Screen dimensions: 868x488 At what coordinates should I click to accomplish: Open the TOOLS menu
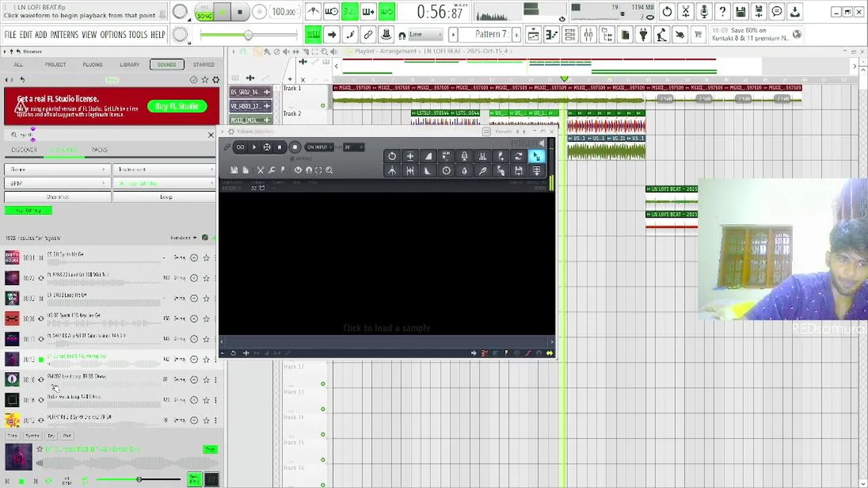point(138,35)
